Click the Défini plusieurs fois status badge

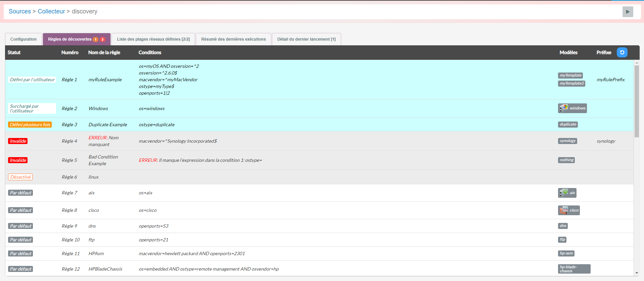30,125
